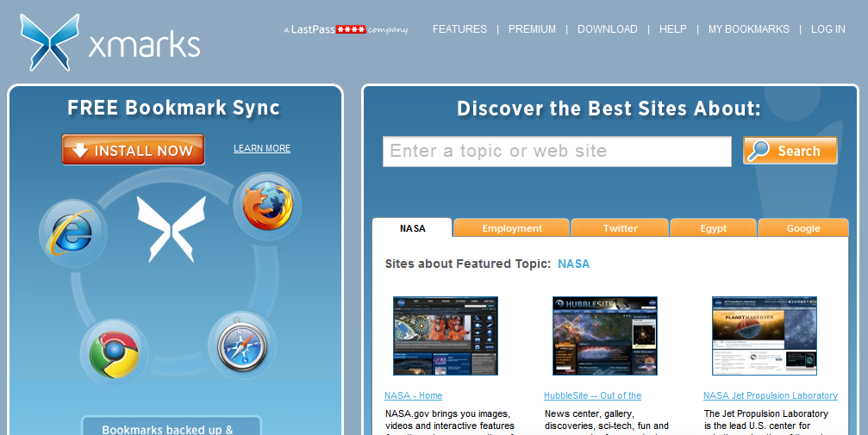Switch to the Google tab
Image resolution: width=868 pixels, height=435 pixels.
pyautogui.click(x=803, y=228)
